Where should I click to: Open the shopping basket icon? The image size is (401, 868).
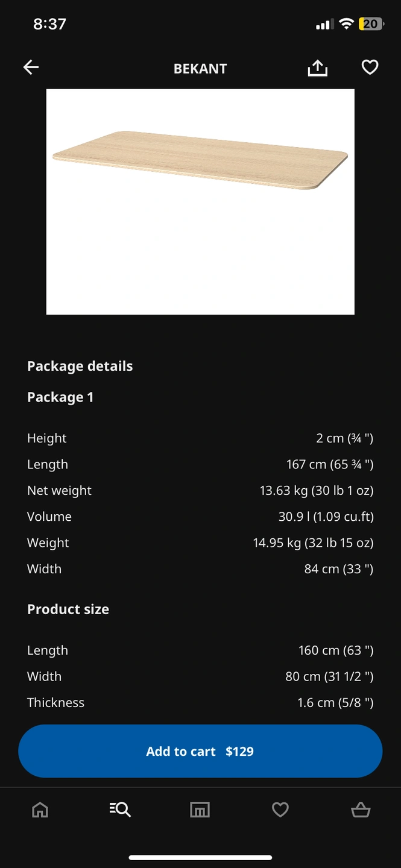pos(361,810)
